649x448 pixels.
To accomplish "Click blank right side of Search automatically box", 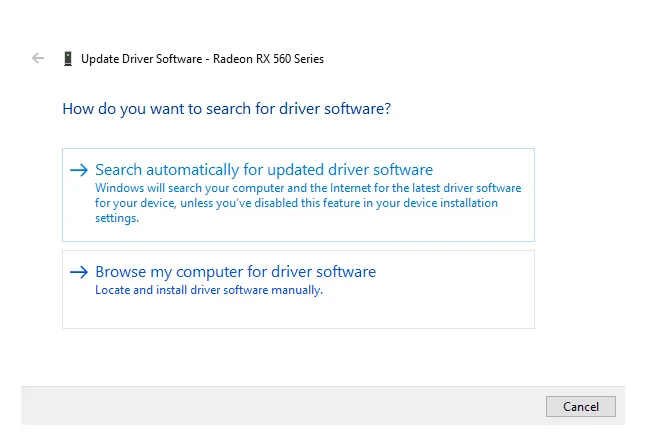I will coord(482,170).
